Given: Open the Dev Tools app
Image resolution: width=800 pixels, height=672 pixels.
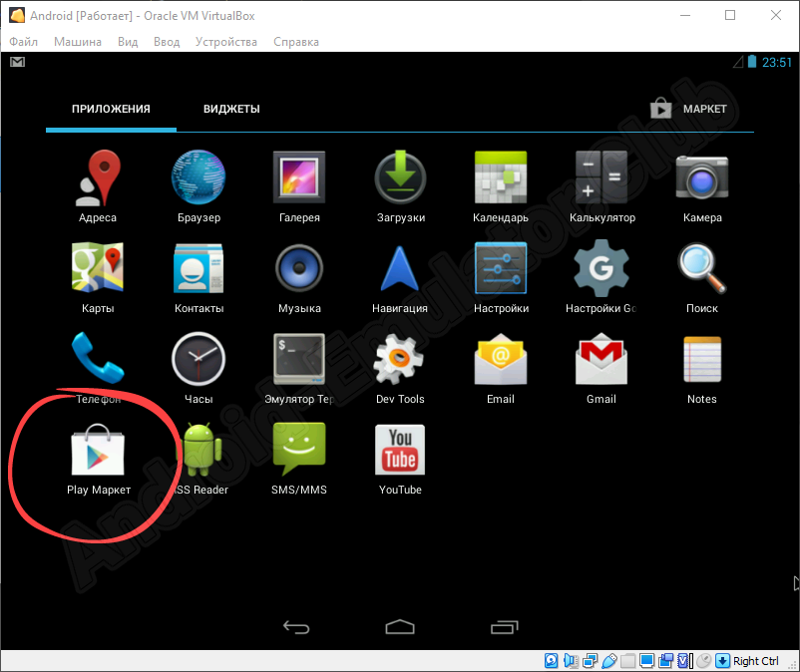Looking at the screenshot, I should tap(400, 368).
